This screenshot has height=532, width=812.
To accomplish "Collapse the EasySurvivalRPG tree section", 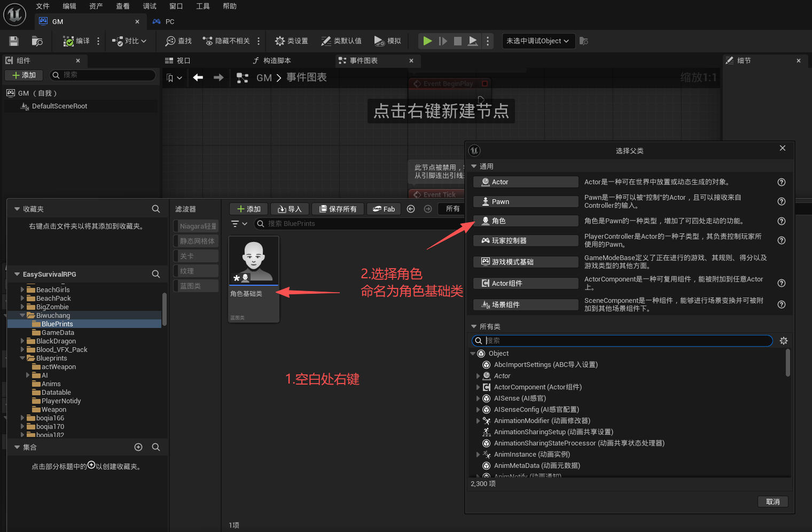I will [x=17, y=274].
